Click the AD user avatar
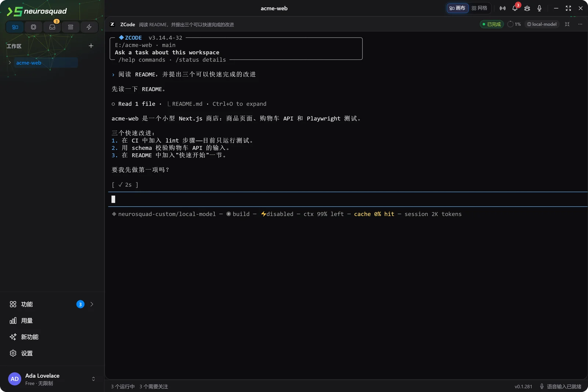 pos(15,379)
